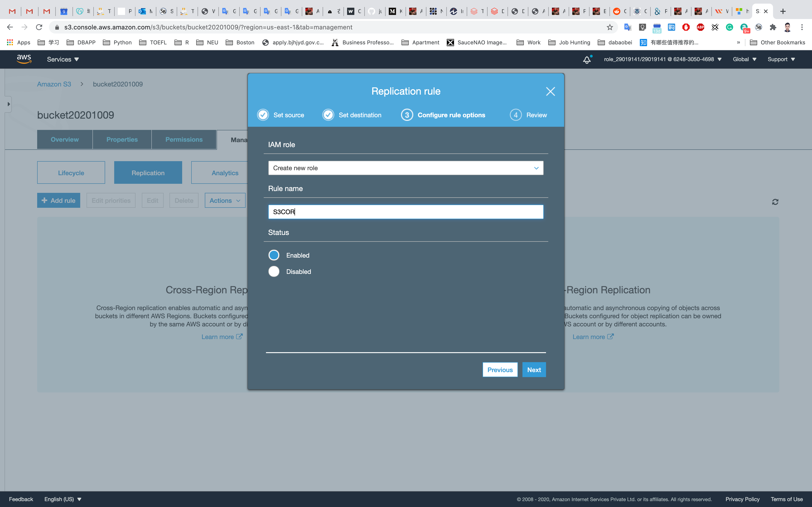812x507 pixels.
Task: Open the Lifecycle management section
Action: point(71,173)
